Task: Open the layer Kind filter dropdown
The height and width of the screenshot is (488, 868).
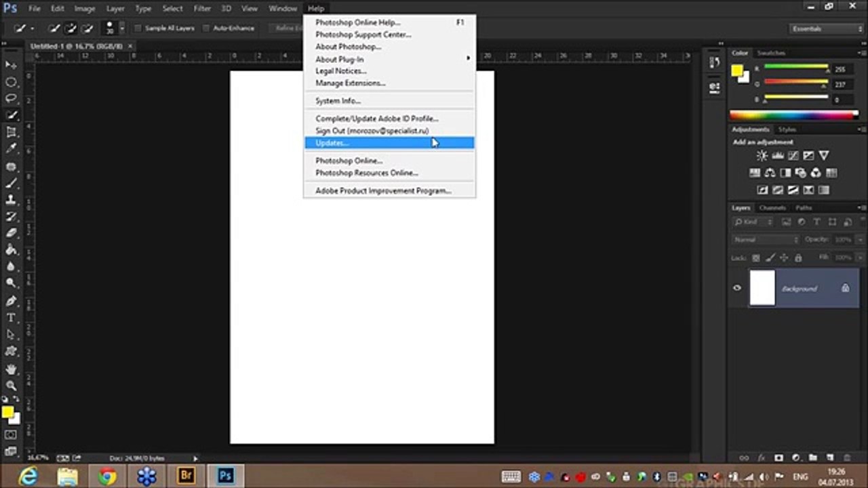Action: tap(753, 222)
